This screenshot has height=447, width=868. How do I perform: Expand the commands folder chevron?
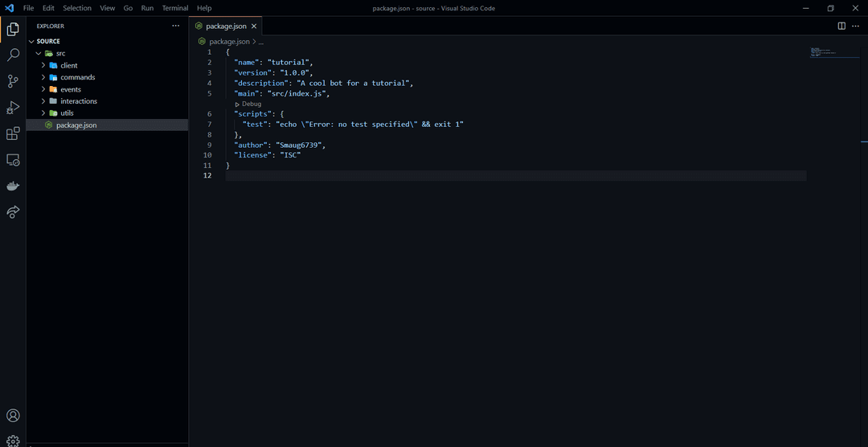(43, 77)
